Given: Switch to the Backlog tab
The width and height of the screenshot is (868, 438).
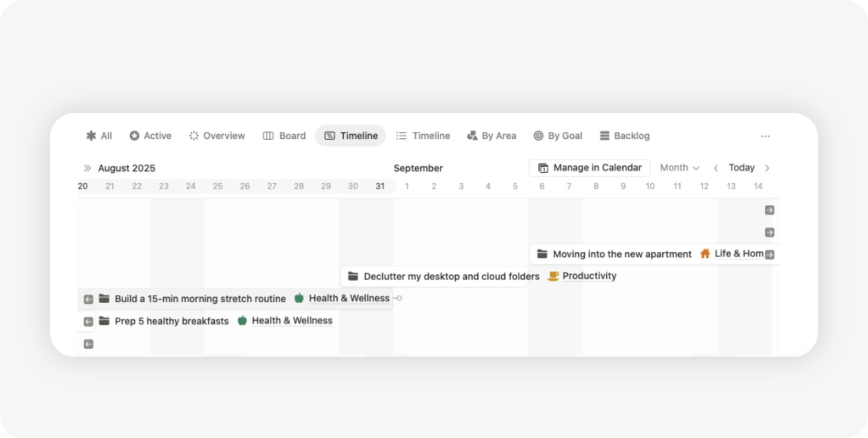Looking at the screenshot, I should (624, 136).
